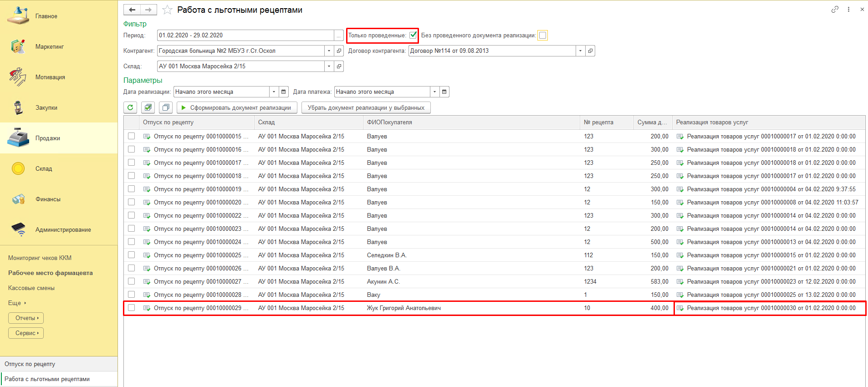This screenshot has height=387, width=868.
Task: Copy link with the chain icon
Action: pyautogui.click(x=834, y=10)
